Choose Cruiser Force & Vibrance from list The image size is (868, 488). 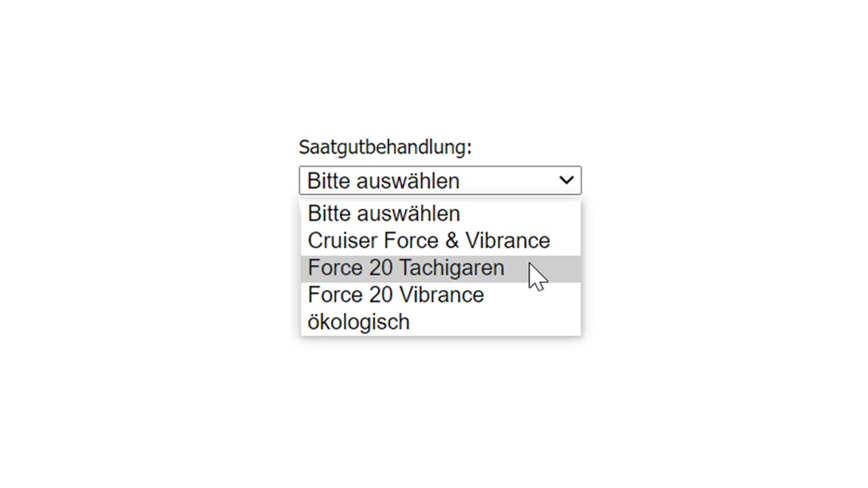[429, 241]
